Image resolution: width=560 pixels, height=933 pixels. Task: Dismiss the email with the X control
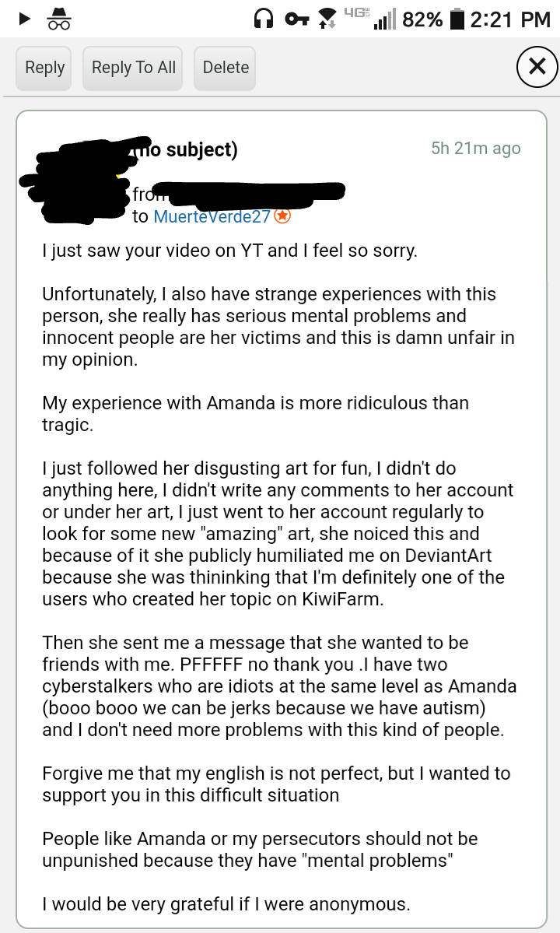(536, 66)
